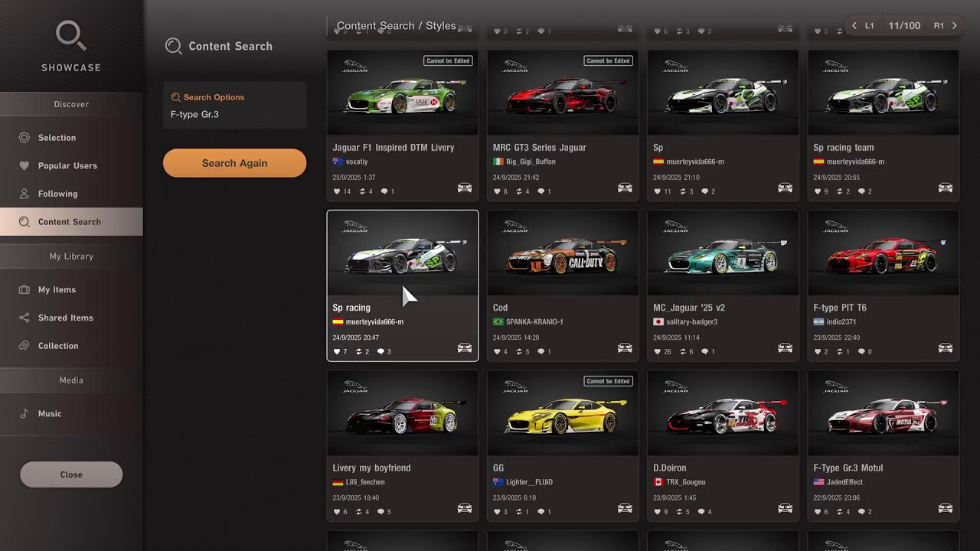The height and width of the screenshot is (551, 980).
Task: Select the D.Doiron livery thumbnail
Action: tap(723, 413)
